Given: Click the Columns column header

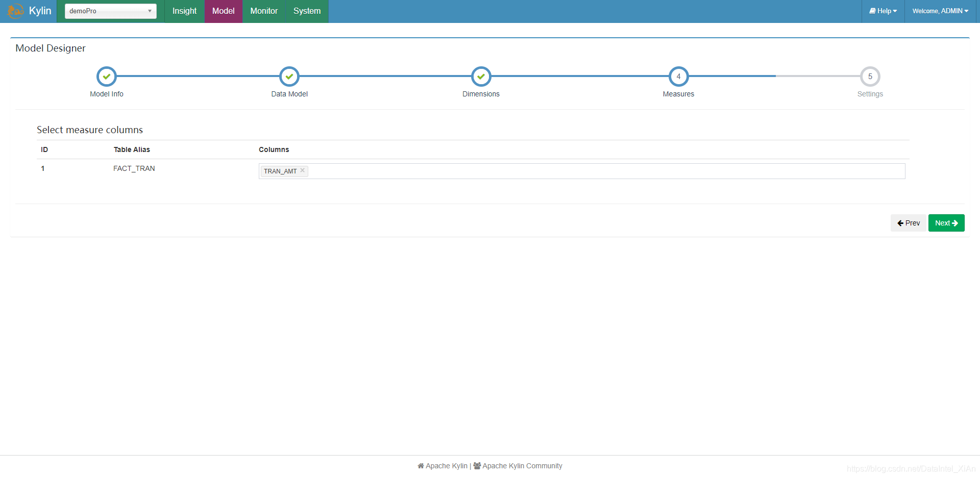Looking at the screenshot, I should [274, 149].
